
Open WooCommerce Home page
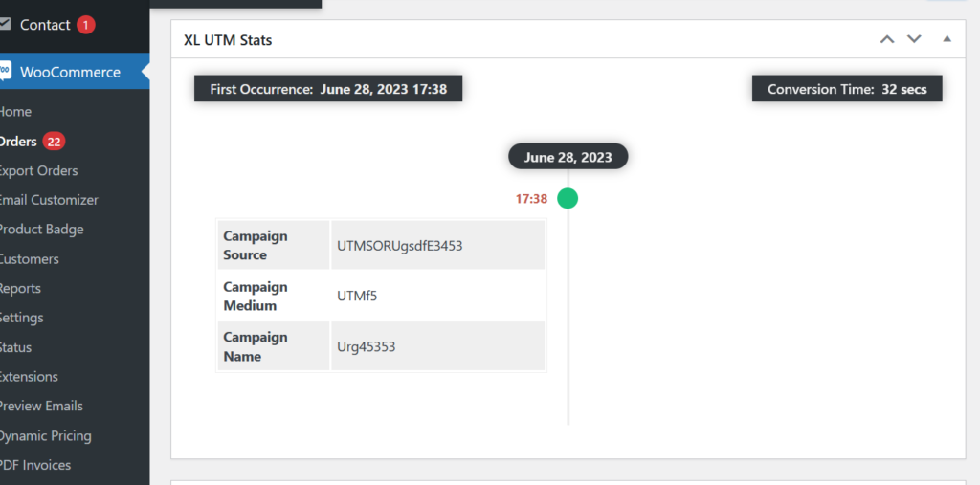point(15,112)
